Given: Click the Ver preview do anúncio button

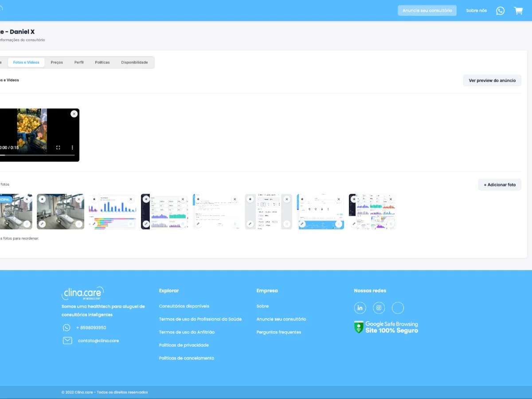Looking at the screenshot, I should point(492,81).
